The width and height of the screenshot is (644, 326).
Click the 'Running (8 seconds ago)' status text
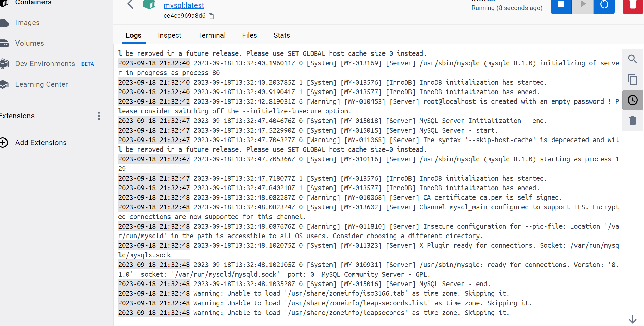click(x=507, y=8)
